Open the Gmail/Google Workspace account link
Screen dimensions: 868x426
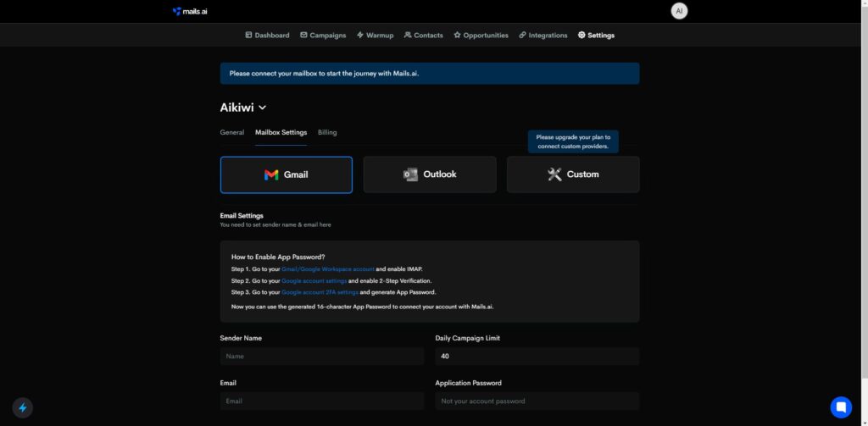pos(328,268)
